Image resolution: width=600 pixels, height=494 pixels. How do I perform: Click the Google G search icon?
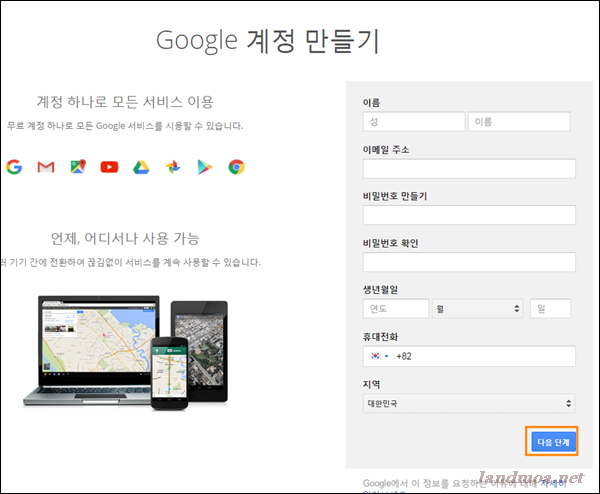[x=14, y=167]
